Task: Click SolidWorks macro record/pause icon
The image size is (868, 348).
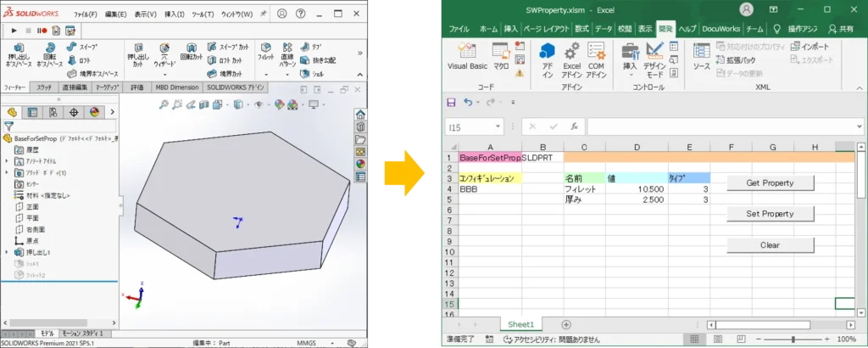Action: tap(42, 31)
